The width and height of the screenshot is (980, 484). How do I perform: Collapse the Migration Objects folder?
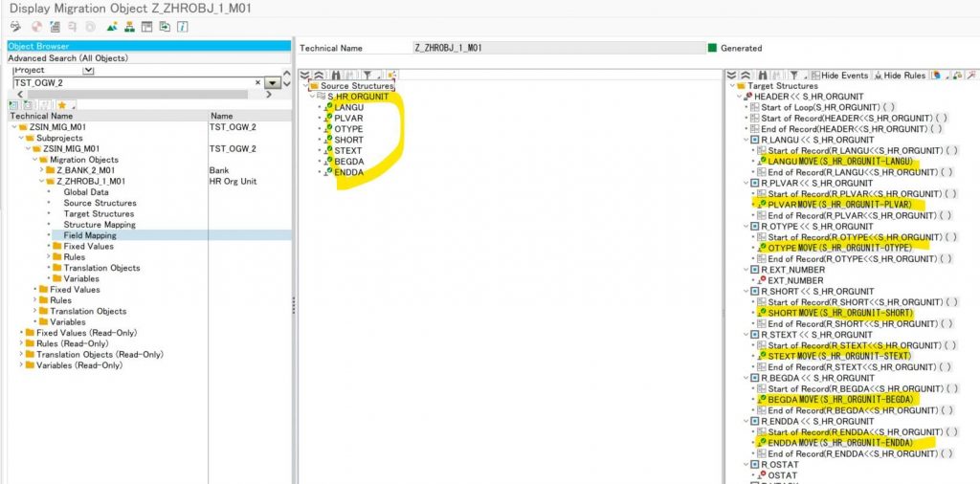[35, 159]
